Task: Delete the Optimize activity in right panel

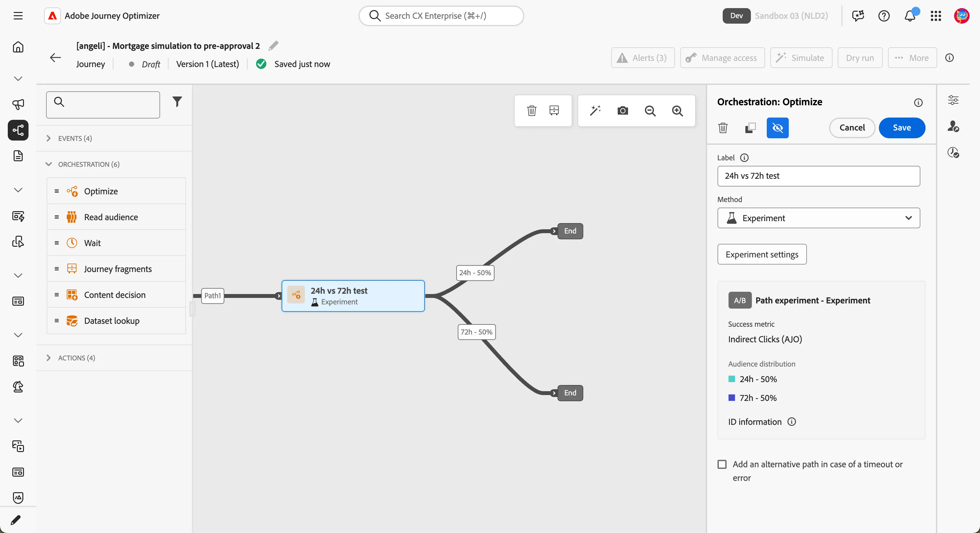Action: point(723,128)
